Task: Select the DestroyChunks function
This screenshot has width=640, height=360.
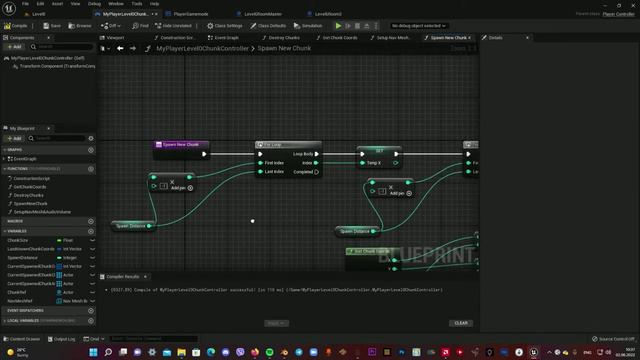Action: click(x=28, y=195)
